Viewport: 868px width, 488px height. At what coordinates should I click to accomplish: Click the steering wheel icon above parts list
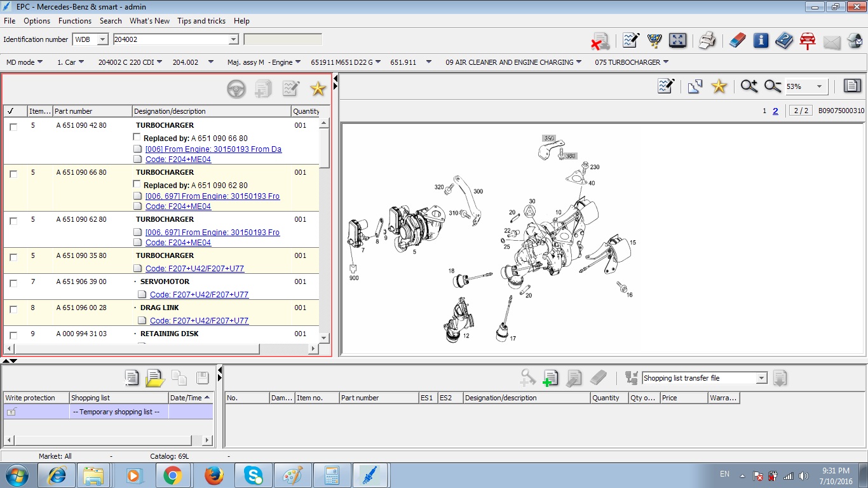coord(236,89)
